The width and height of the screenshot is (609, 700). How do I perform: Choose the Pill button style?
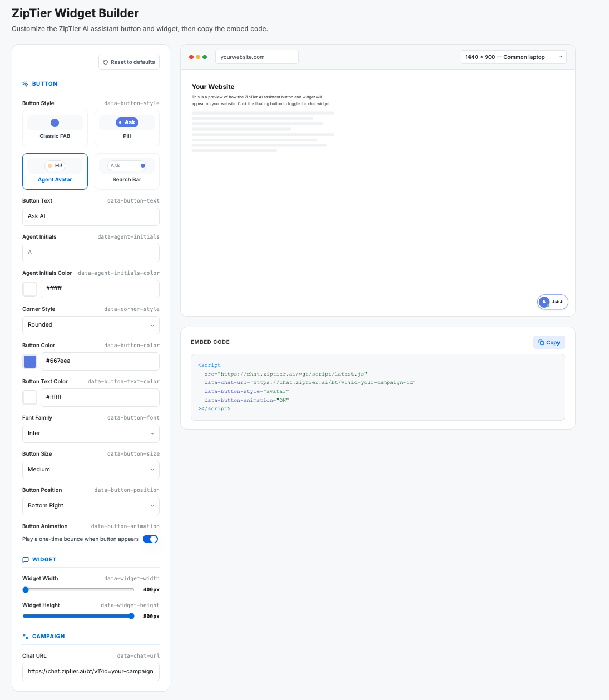coord(127,128)
